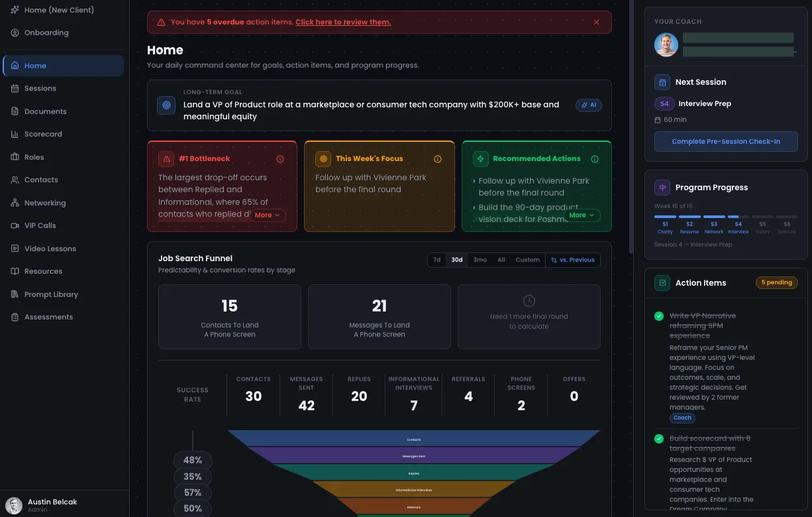
Task: Click the Prompt Library books icon
Action: 15,294
